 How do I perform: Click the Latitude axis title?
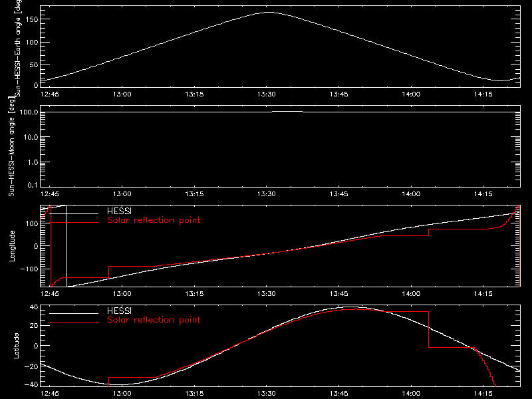[x=16, y=346]
